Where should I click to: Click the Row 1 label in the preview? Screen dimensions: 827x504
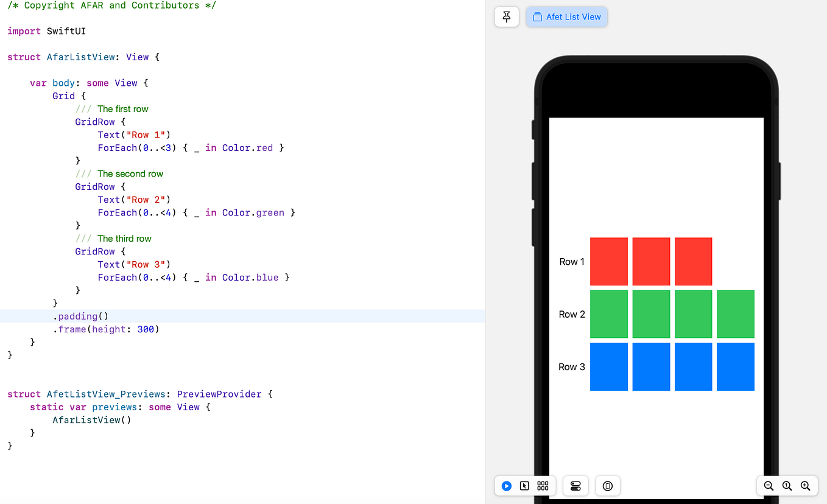point(571,261)
